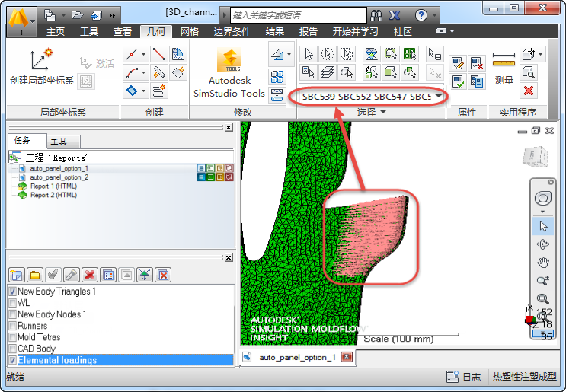Viewport: 566px width, 392px height.
Task: Open the blue region creation dropdown arrow
Action: 144,91
